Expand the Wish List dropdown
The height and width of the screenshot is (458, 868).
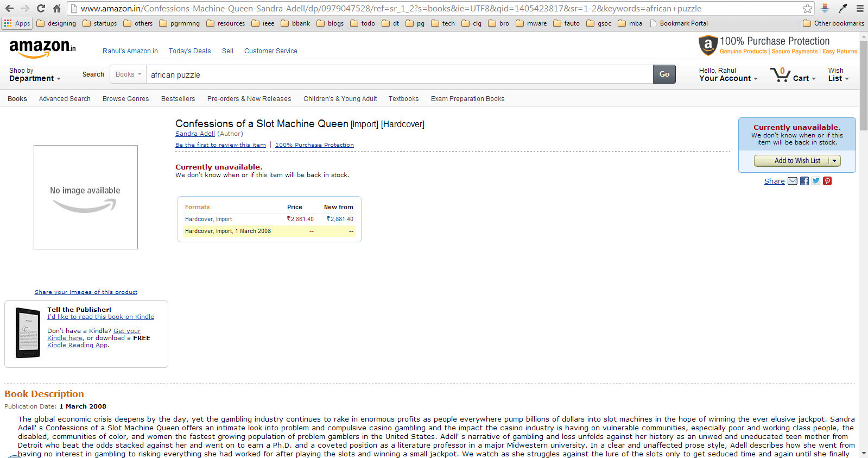coord(838,74)
